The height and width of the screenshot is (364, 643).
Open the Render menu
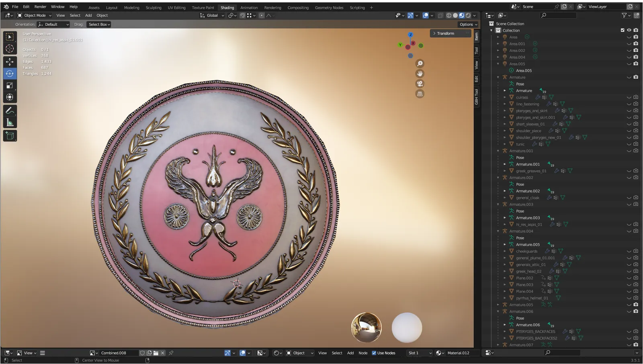point(40,7)
